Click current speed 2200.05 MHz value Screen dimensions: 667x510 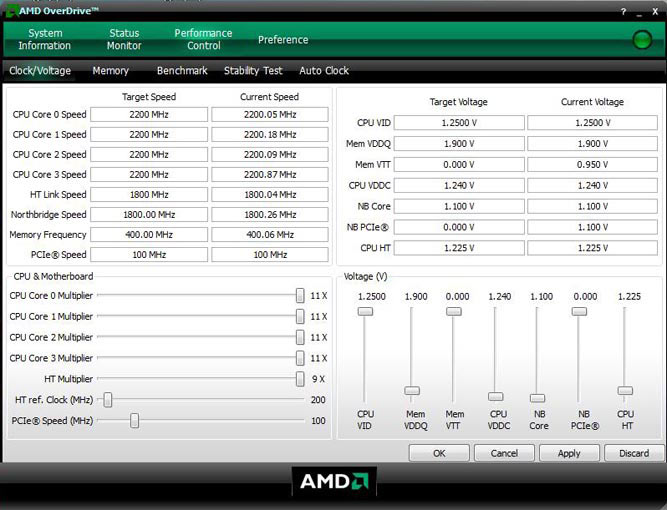pyautogui.click(x=270, y=114)
